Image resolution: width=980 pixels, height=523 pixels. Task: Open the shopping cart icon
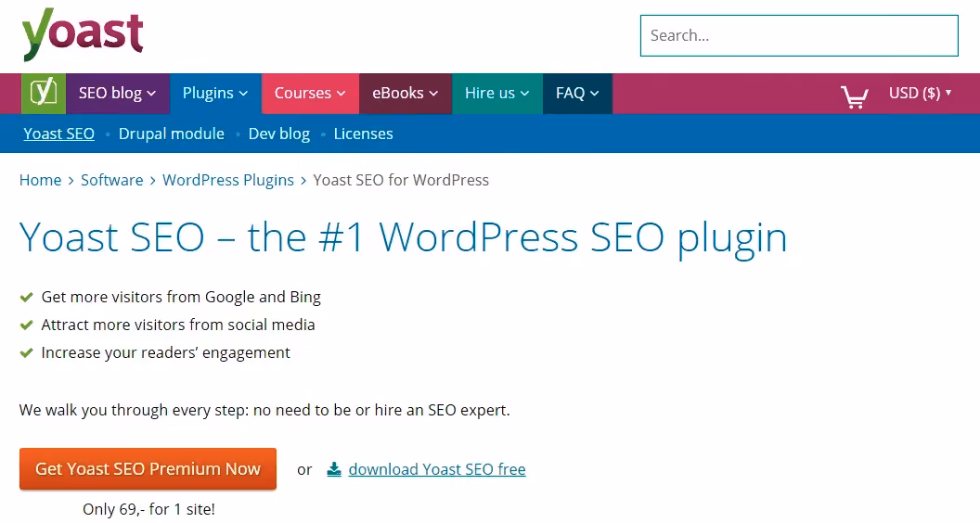[x=855, y=96]
